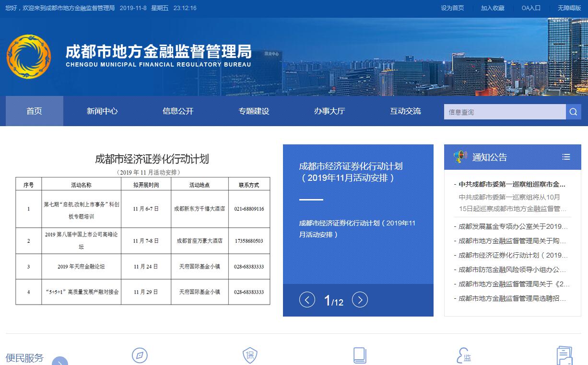Open the 新闻中心 navigation tab
This screenshot has width=588, height=365.
102,111
